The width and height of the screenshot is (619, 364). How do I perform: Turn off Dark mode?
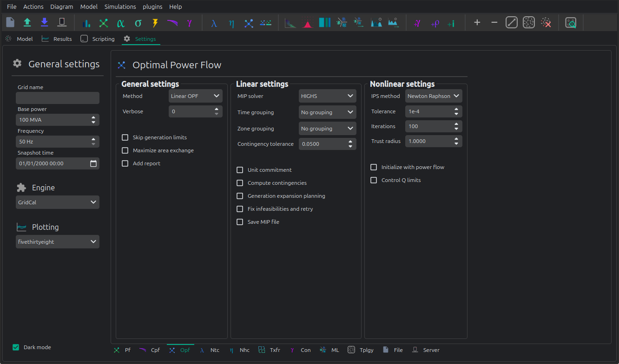tap(17, 347)
